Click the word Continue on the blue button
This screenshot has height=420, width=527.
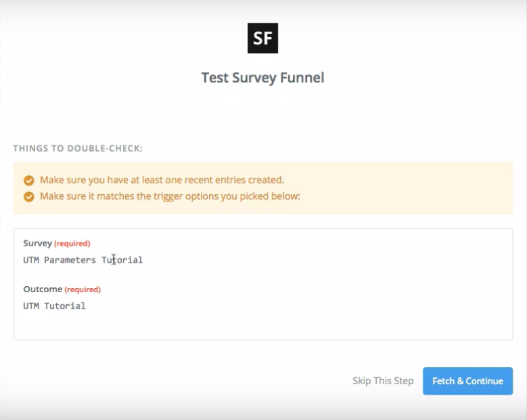[x=484, y=381]
